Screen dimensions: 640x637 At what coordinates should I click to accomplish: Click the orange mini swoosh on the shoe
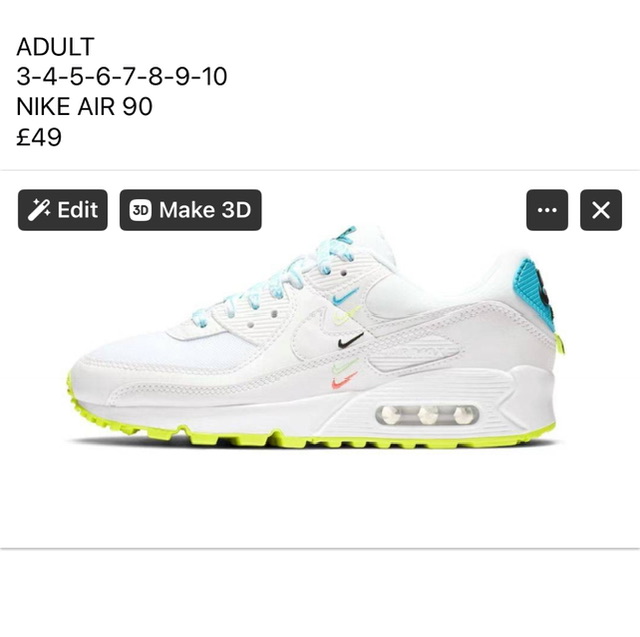pos(344,380)
